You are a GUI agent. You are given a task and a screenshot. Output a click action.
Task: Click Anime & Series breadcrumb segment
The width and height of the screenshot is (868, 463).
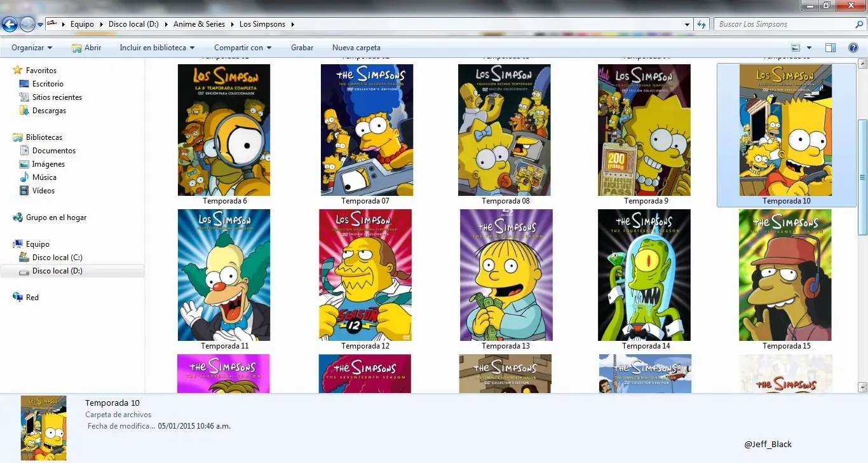(199, 24)
